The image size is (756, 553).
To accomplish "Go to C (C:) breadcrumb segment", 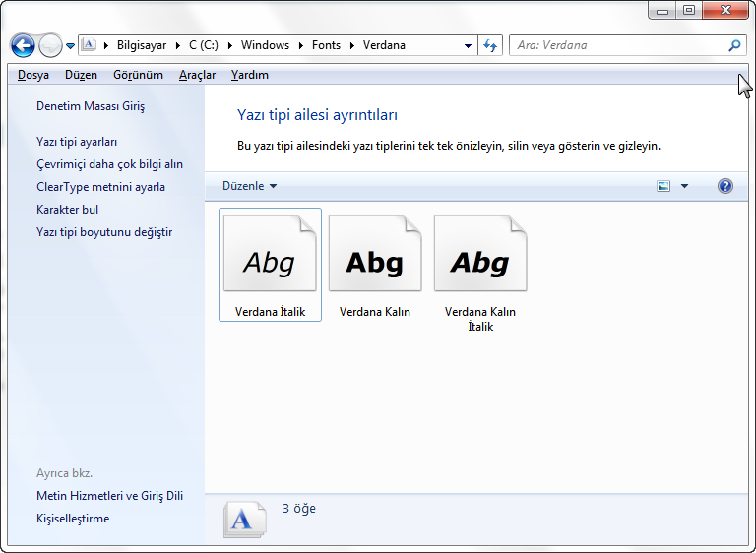I will pos(204,45).
